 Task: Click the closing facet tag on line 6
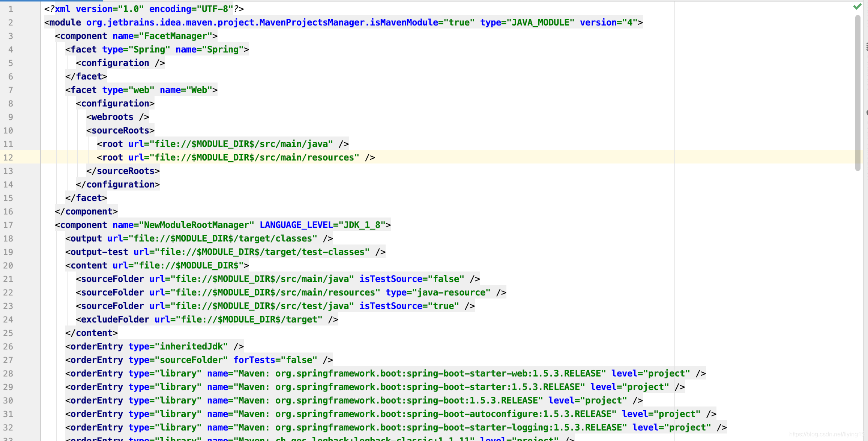coord(86,76)
